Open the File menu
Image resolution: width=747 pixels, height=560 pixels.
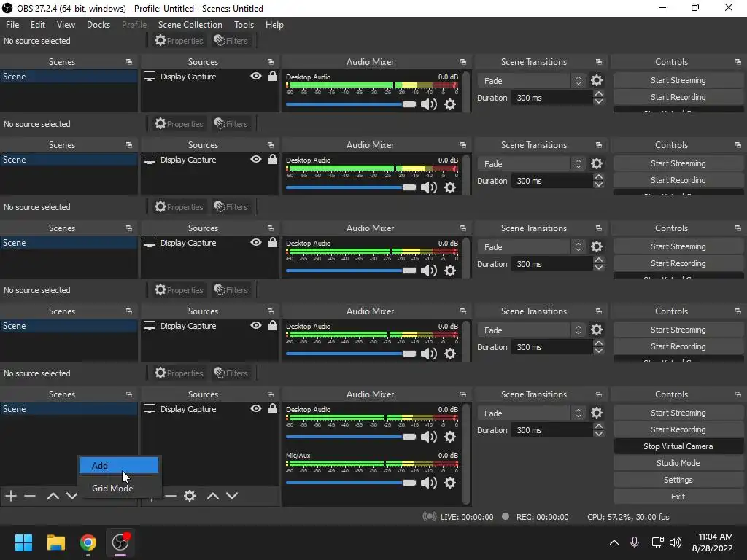(x=12, y=25)
